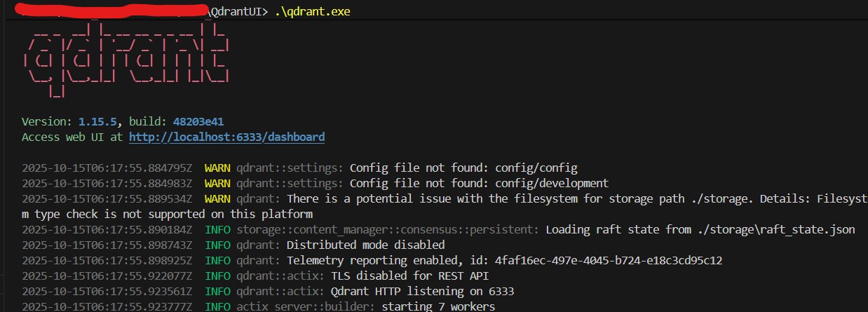Image resolution: width=868 pixels, height=312 pixels.
Task: Click the .\qdrant.exe command text
Action: [312, 12]
